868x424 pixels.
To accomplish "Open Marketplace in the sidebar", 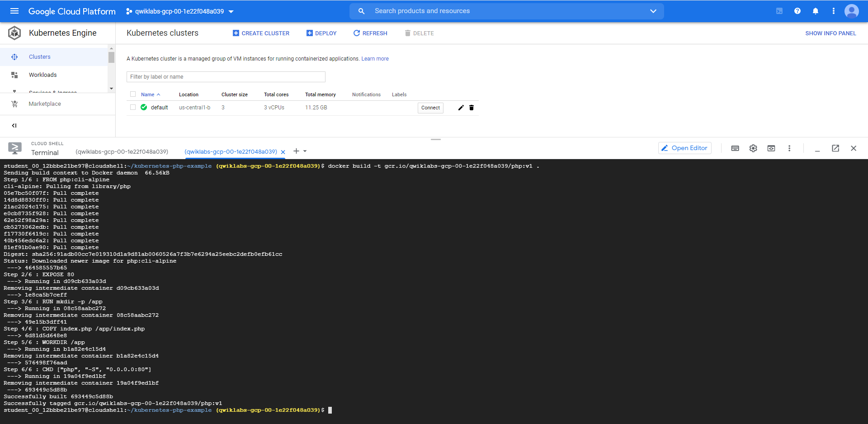I will point(57,104).
